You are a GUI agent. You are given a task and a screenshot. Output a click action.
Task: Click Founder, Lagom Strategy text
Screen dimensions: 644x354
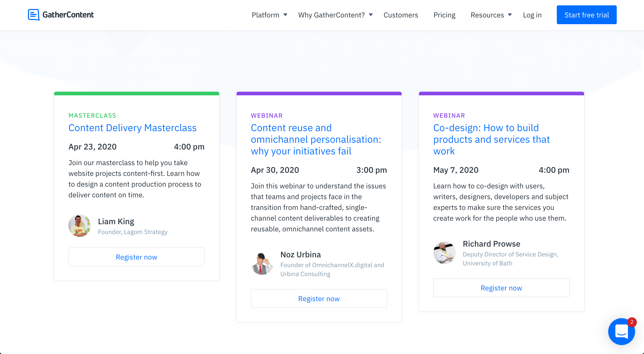133,232
